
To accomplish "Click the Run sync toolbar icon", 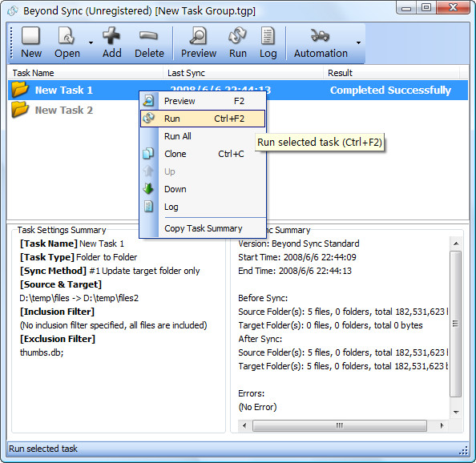I will coord(237,36).
